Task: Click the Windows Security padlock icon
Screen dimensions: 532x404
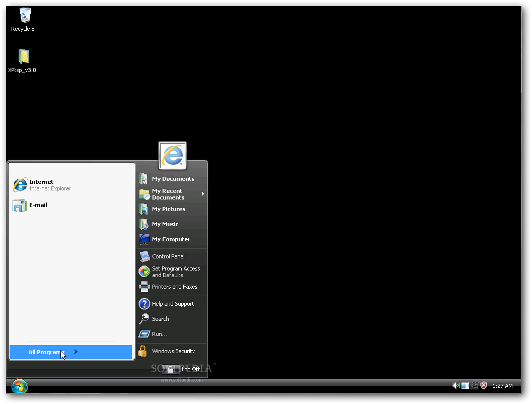Action: tap(143, 352)
